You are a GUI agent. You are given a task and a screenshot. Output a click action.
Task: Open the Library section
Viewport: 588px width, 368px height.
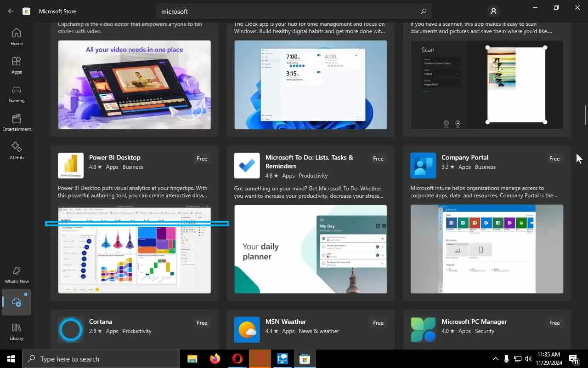click(17, 332)
